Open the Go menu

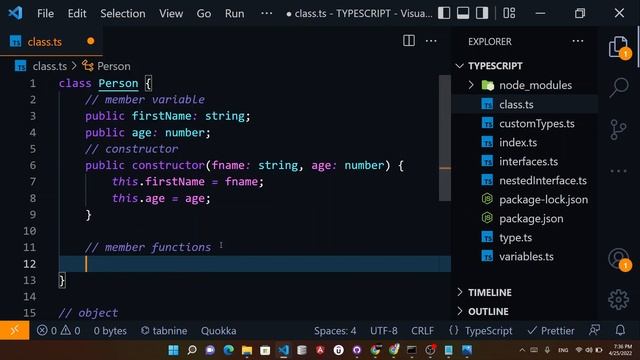coord(204,13)
